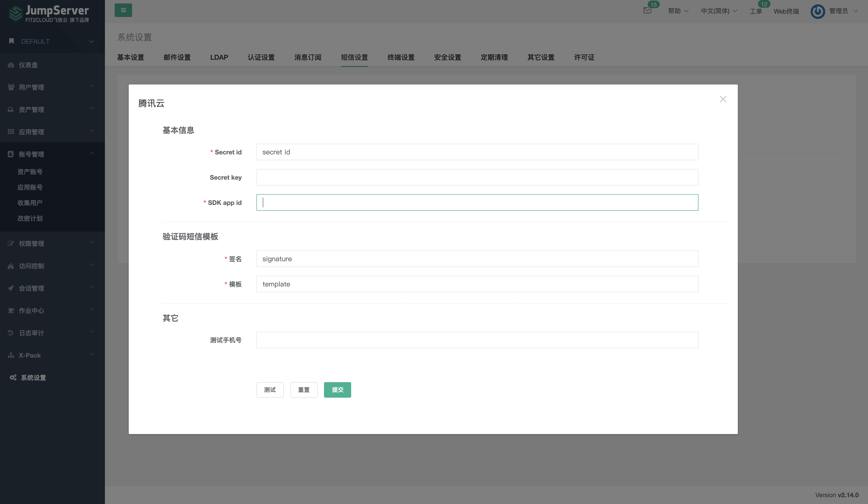Image resolution: width=868 pixels, height=504 pixels.
Task: Click the 重置 button
Action: pyautogui.click(x=304, y=390)
